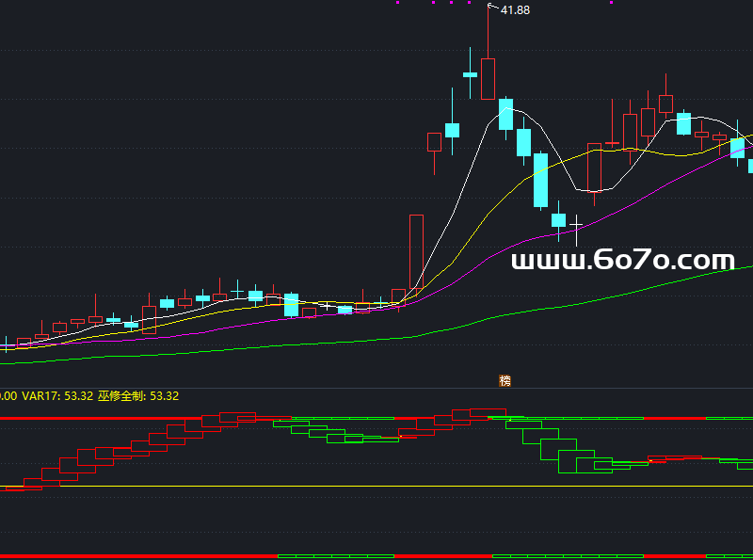
Task: Click the highest red step box in indicator
Action: 488,412
